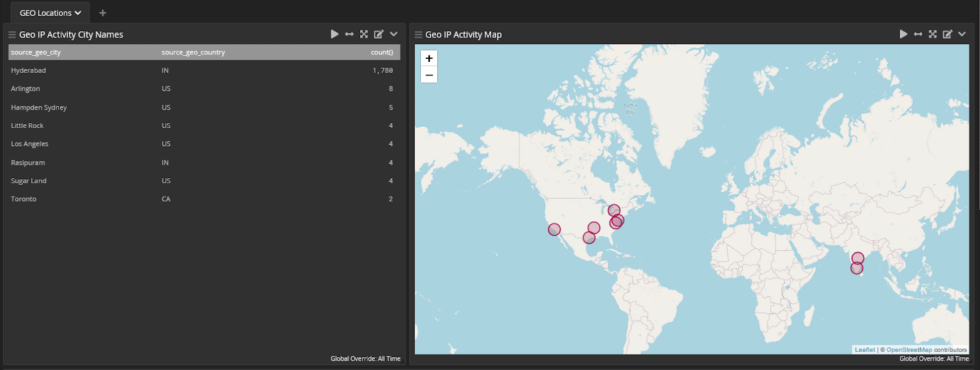This screenshot has width=980, height=370.
Task: Run the Geo IP Activity Map query
Action: click(903, 34)
